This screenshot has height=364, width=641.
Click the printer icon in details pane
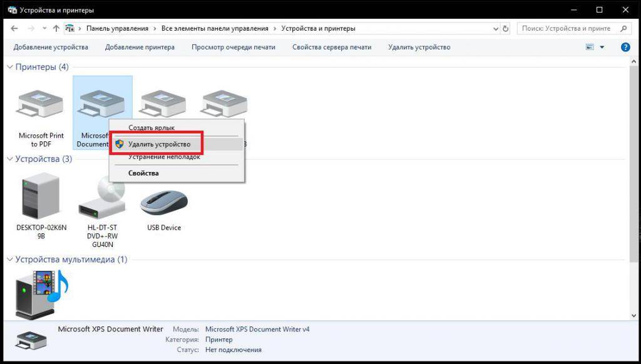31,341
